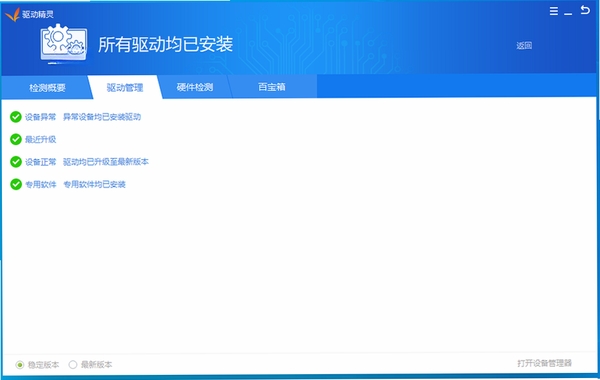The height and width of the screenshot is (380, 600).
Task: Open the hamburger main menu icon
Action: point(554,11)
